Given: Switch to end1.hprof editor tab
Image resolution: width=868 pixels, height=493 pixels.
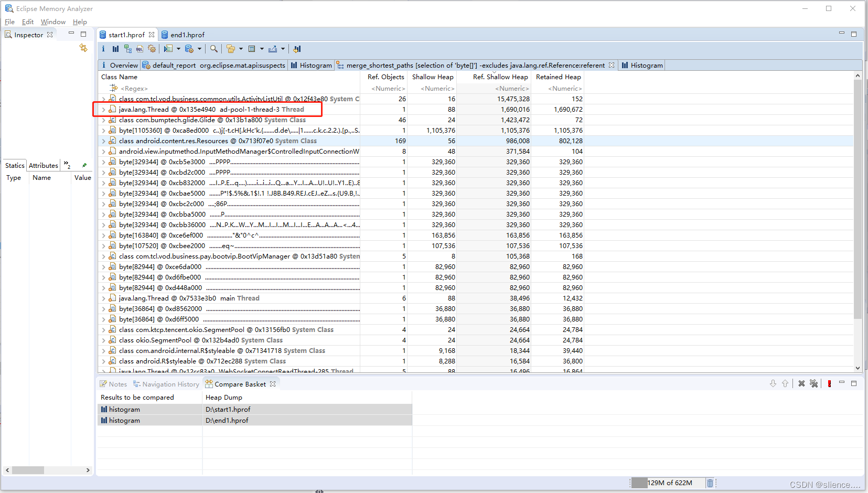Looking at the screenshot, I should click(x=183, y=35).
